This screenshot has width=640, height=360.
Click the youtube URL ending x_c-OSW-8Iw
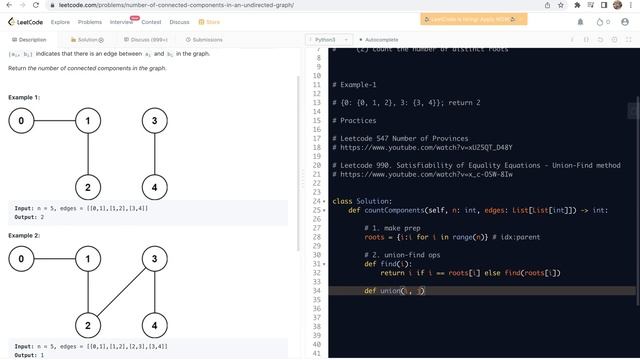tap(422, 174)
